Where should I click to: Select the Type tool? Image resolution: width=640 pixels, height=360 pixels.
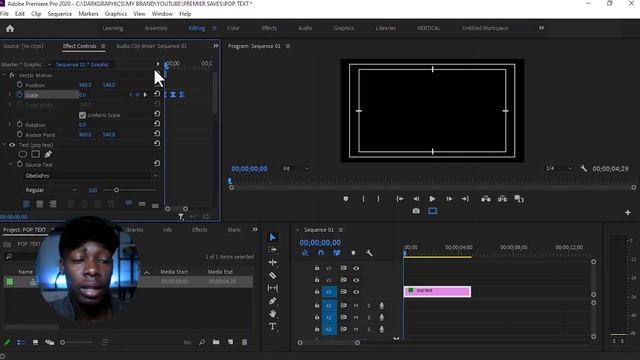pyautogui.click(x=273, y=327)
